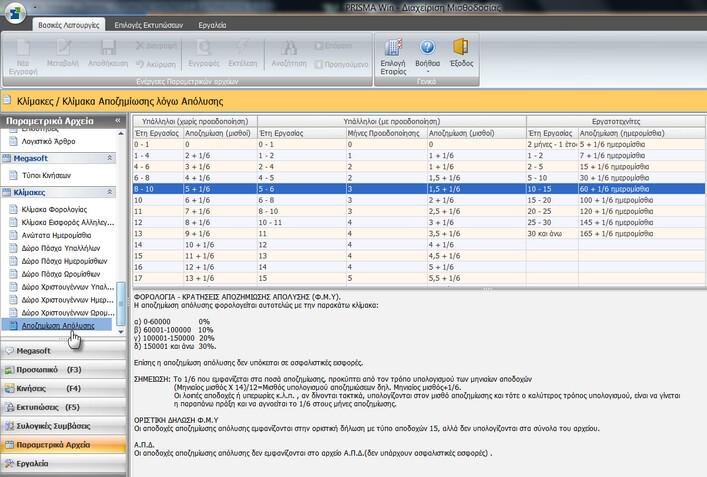Select Τύποι Κινήσεων in the Megasoft group
This screenshot has height=477, width=707.
tap(46, 175)
